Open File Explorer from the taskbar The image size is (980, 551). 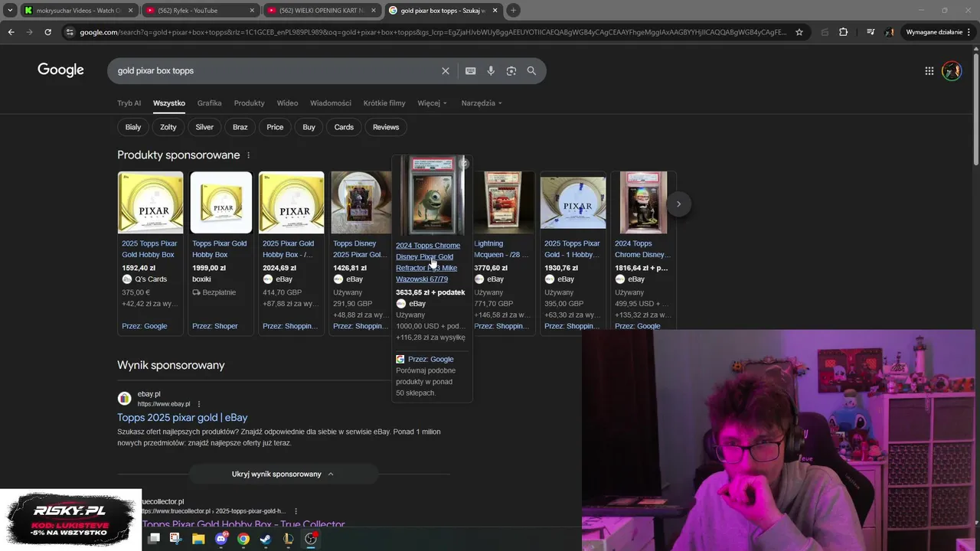pyautogui.click(x=198, y=539)
